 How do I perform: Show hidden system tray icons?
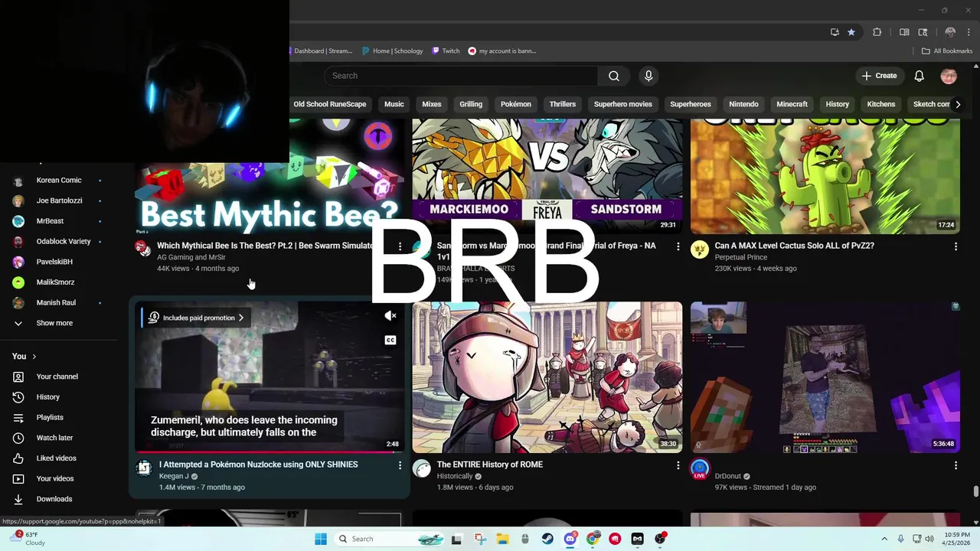(884, 539)
